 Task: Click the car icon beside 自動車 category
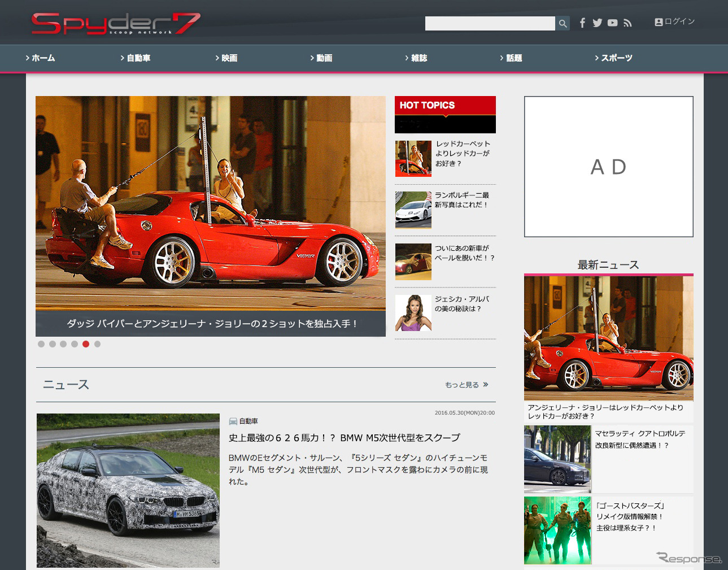[233, 421]
